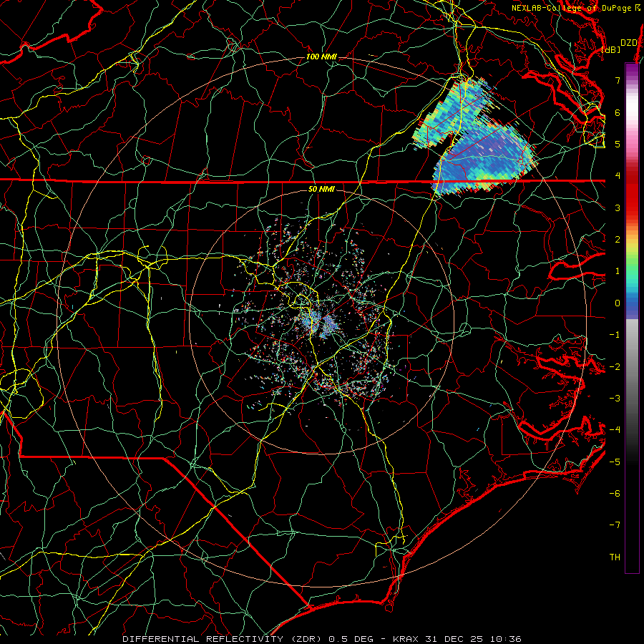Click the "NEXLAB-College of DuPage" header text

[572, 8]
